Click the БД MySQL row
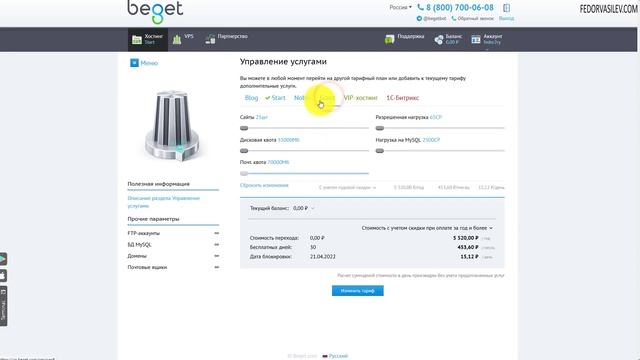 (173, 245)
